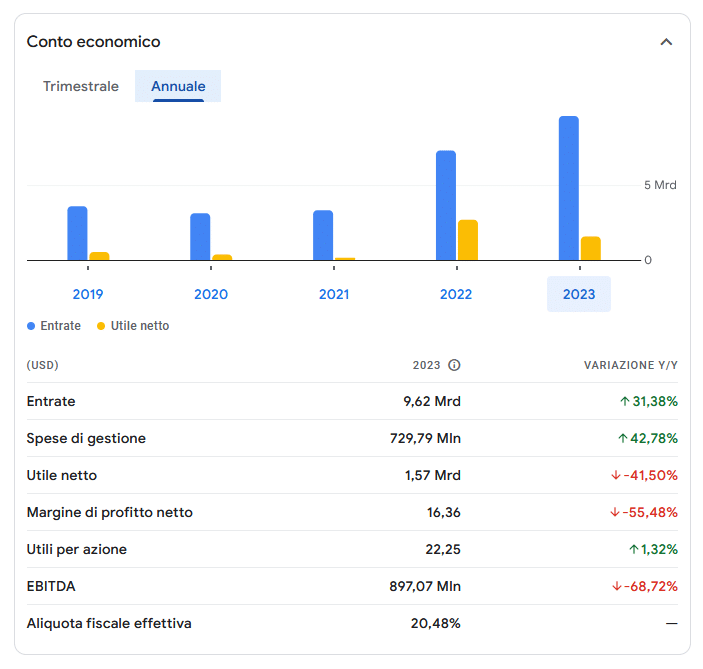Viewport: 703px width, 669px height.
Task: Click the 5 Mrd axis label
Action: [660, 185]
